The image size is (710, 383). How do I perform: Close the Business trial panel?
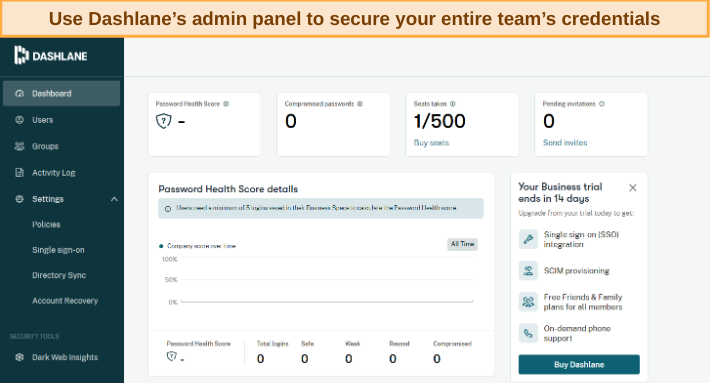pos(633,187)
